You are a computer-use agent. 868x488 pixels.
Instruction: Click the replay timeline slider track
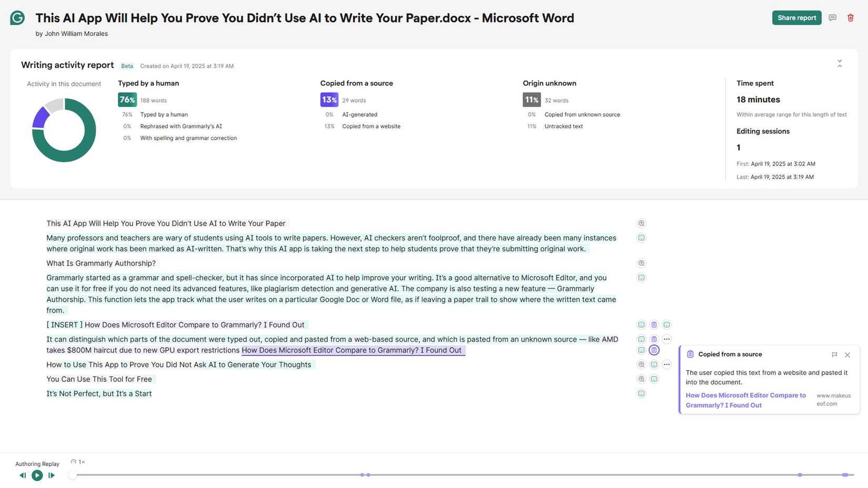(x=463, y=475)
